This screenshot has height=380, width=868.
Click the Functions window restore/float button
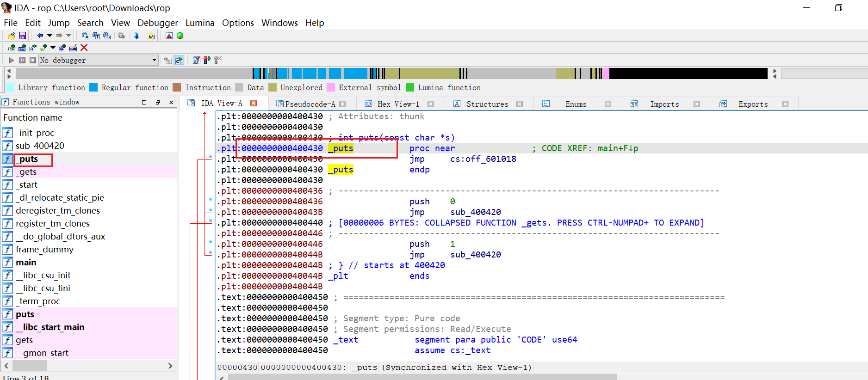(158, 102)
